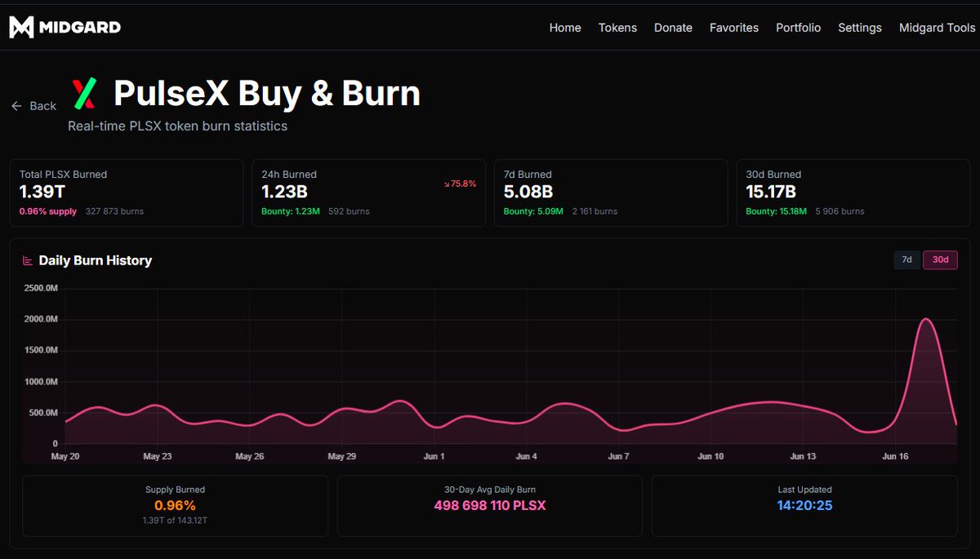The width and height of the screenshot is (980, 559).
Task: Click the 2 161 burns text
Action: coord(595,211)
